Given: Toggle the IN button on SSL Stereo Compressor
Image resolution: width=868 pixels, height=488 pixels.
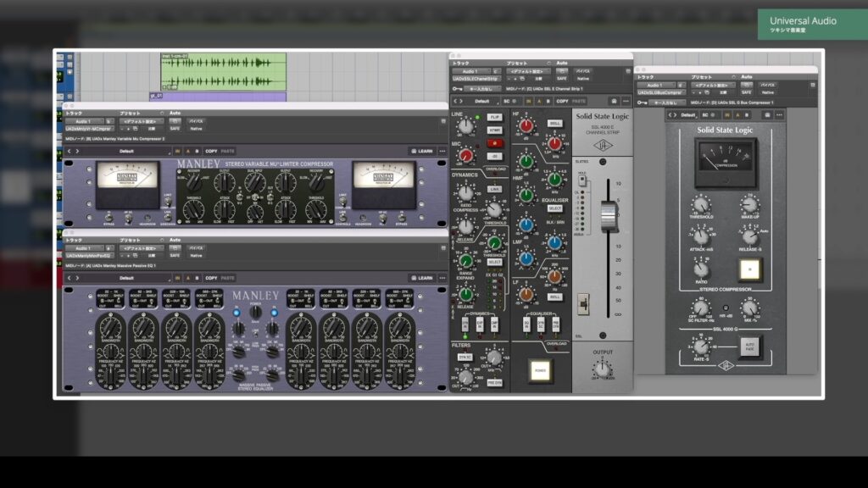Looking at the screenshot, I should click(748, 269).
